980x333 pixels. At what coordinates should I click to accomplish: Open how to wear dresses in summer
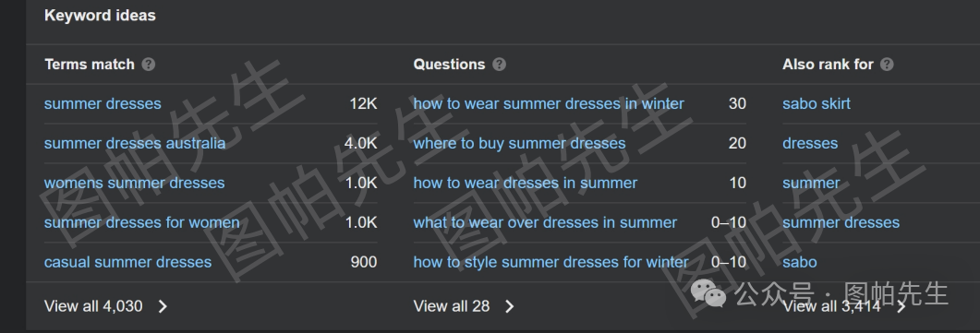click(x=525, y=183)
